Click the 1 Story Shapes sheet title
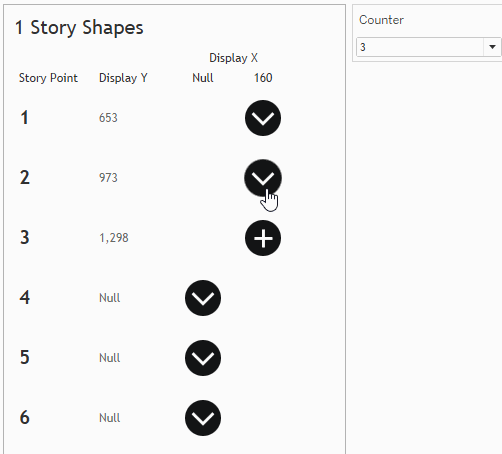502x454 pixels. (79, 28)
